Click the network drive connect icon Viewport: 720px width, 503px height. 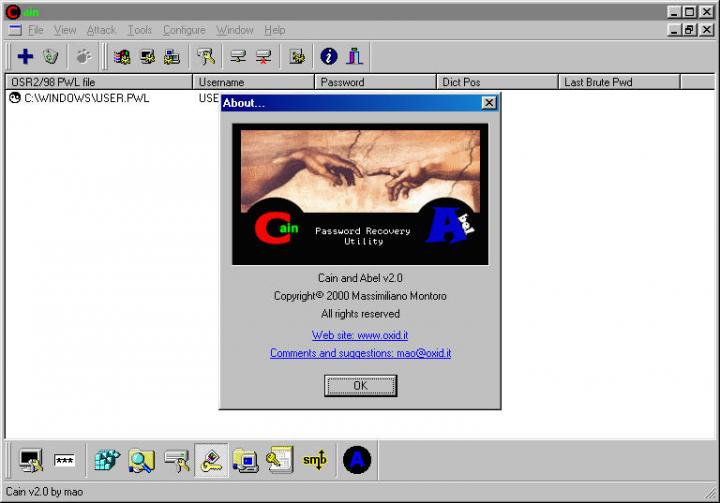pos(238,57)
